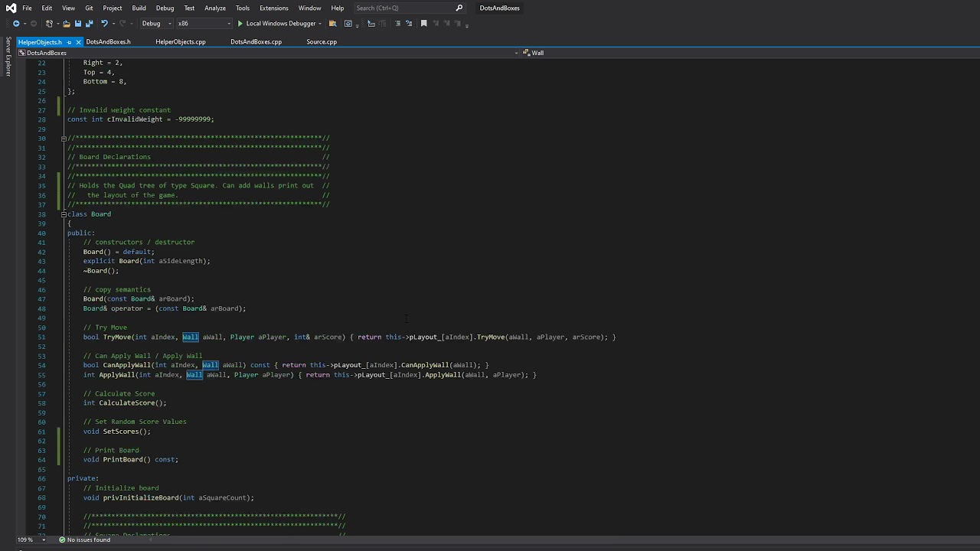Click the New Project toolbar icon
This screenshot has height=551, width=980.
(50, 24)
